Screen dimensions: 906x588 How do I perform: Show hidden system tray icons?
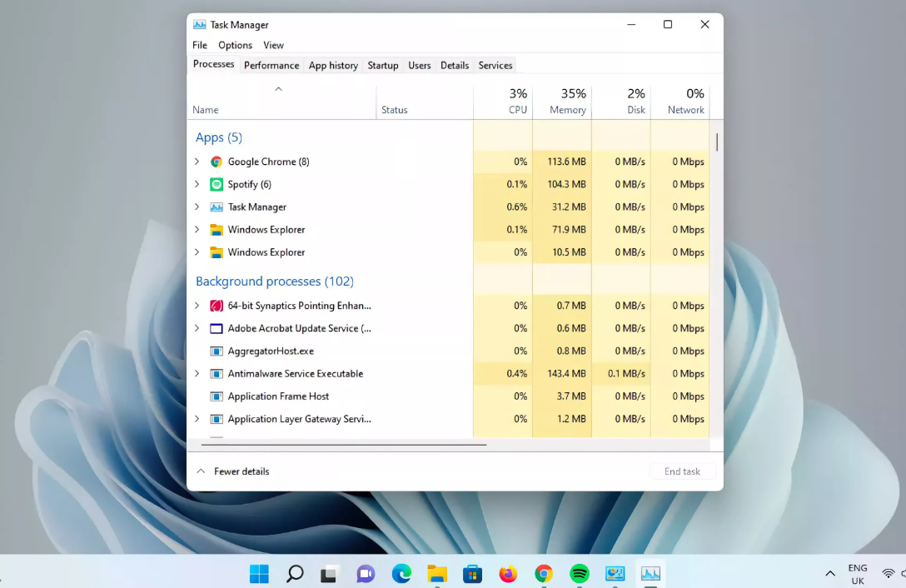829,574
